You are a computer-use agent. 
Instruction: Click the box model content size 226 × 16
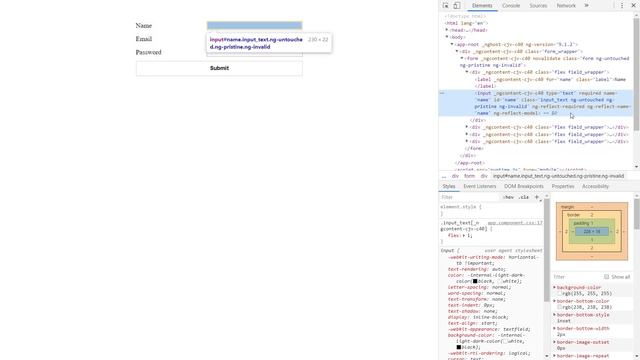pos(592,231)
